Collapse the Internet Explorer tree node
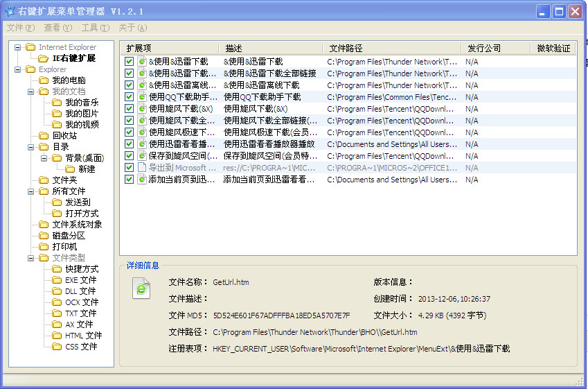588x389 pixels. [x=17, y=47]
